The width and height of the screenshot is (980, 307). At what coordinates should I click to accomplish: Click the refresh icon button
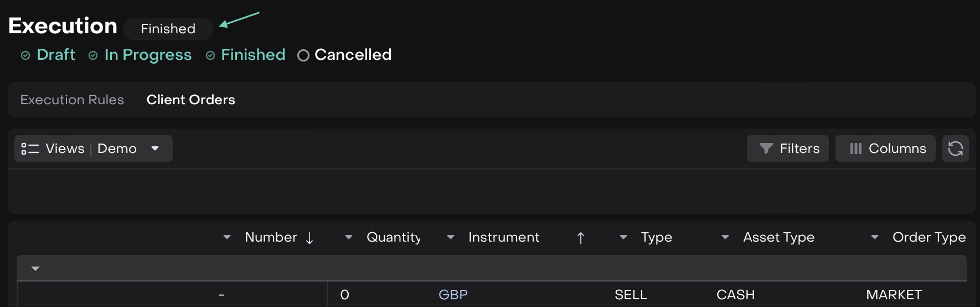[955, 149]
